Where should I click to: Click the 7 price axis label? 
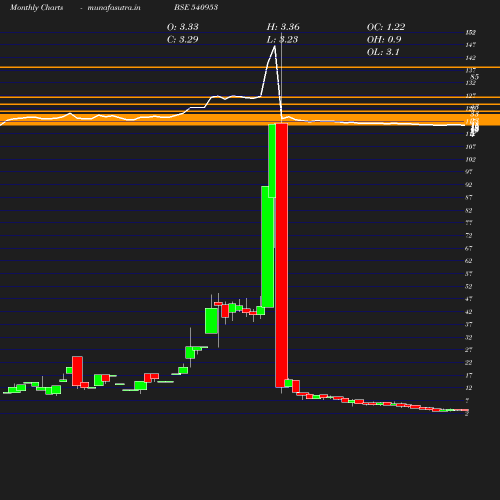[467, 401]
